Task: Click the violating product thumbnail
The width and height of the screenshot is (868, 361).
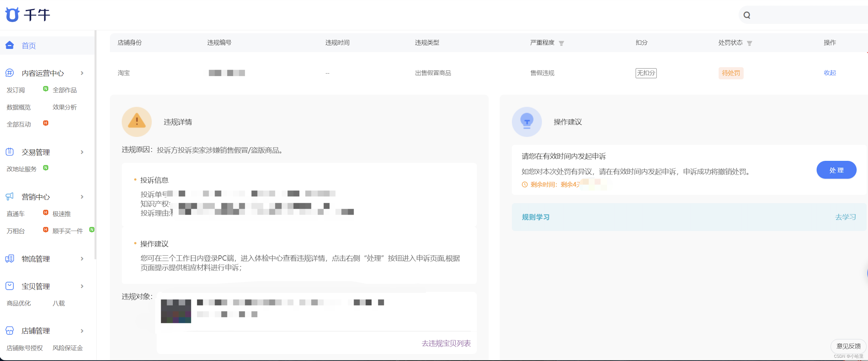Action: (x=175, y=311)
